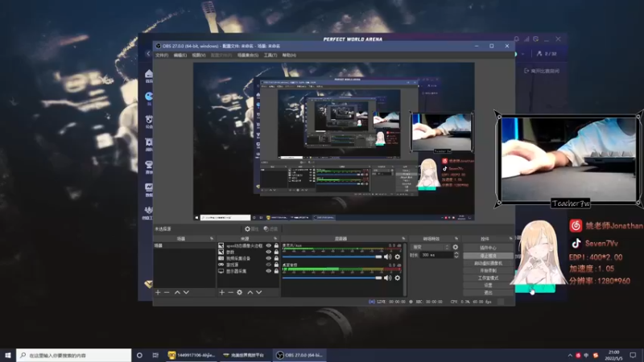Pop out the sources dock panel

tap(275, 238)
